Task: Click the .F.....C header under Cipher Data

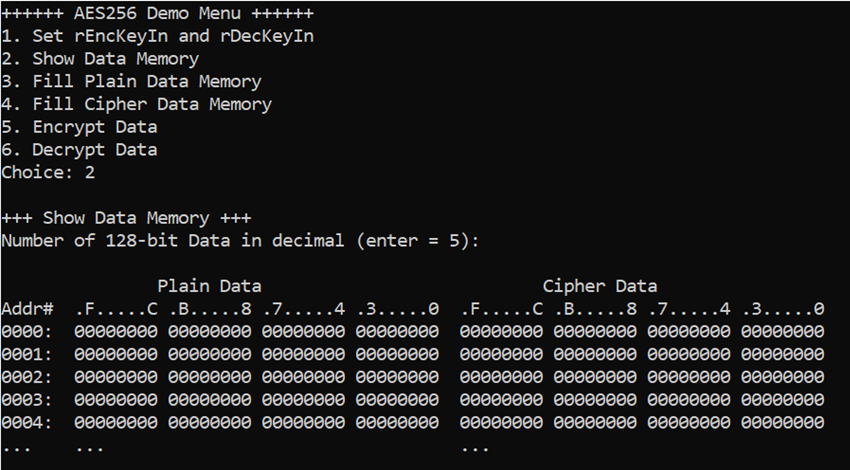Action: [x=501, y=309]
